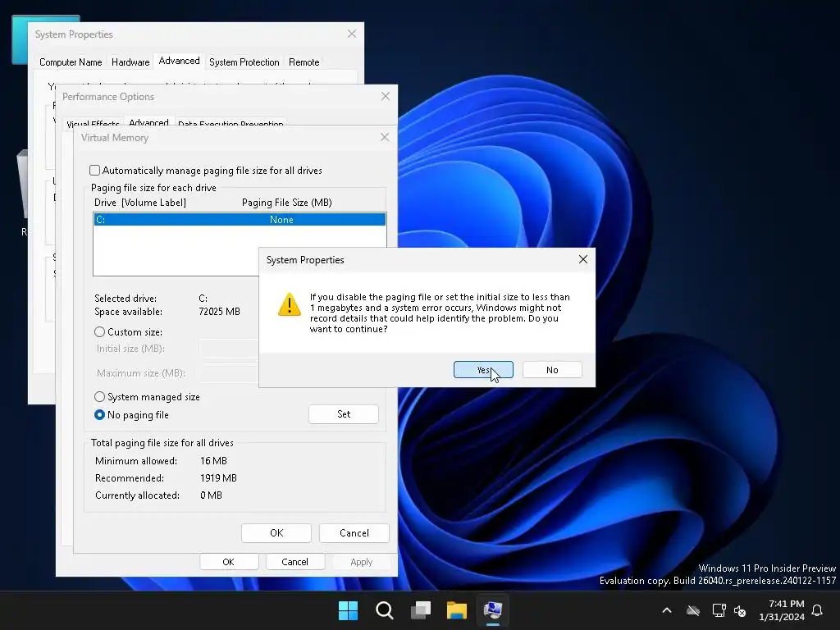Open File Explorer from taskbar
840x630 pixels.
[457, 610]
